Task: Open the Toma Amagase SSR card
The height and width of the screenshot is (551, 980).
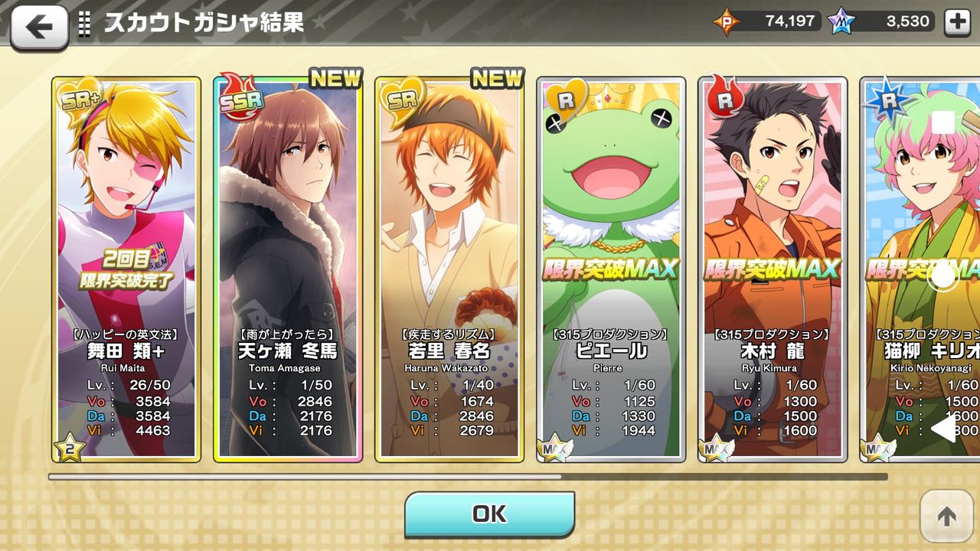Action: (x=288, y=269)
